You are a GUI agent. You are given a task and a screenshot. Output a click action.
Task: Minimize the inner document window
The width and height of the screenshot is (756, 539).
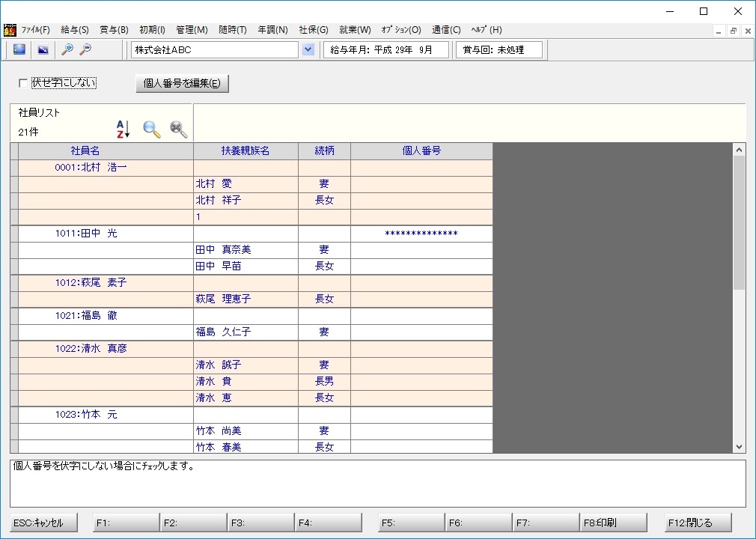(x=719, y=31)
